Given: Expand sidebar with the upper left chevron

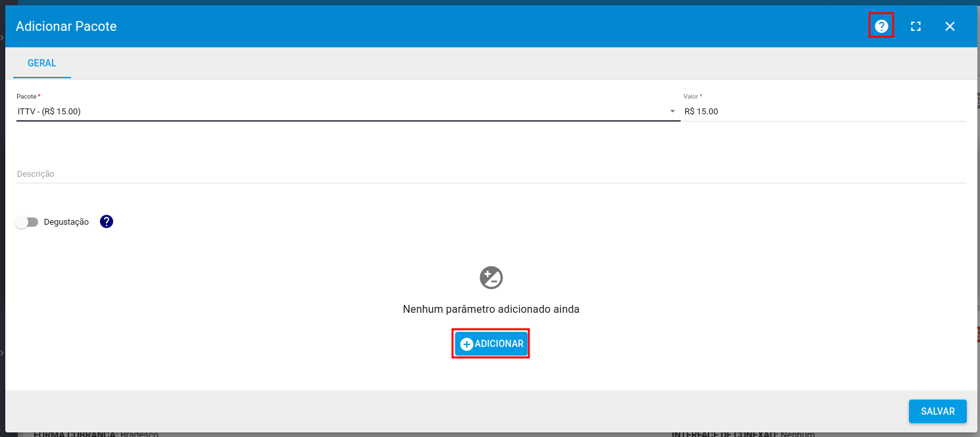Looking at the screenshot, I should tap(2, 38).
